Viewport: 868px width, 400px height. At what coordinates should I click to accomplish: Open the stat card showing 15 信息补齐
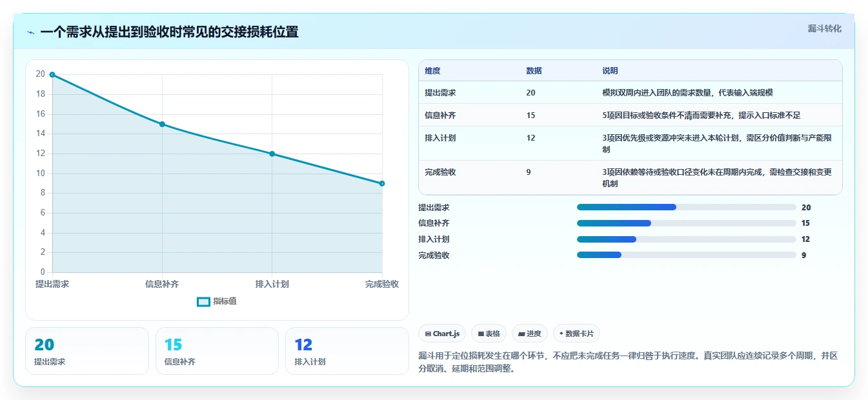coord(217,351)
